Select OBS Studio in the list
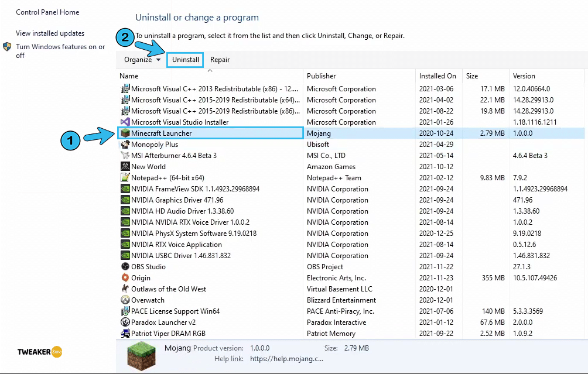588x374 pixels. point(148,267)
